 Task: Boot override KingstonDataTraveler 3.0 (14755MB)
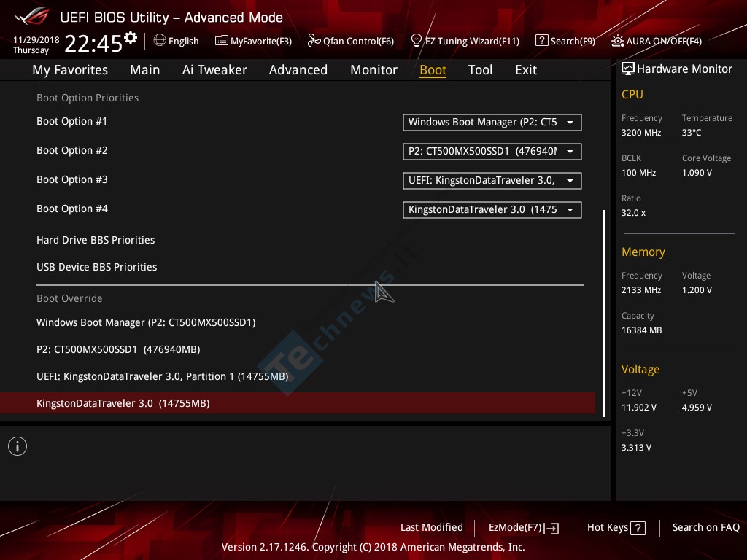tap(298, 403)
